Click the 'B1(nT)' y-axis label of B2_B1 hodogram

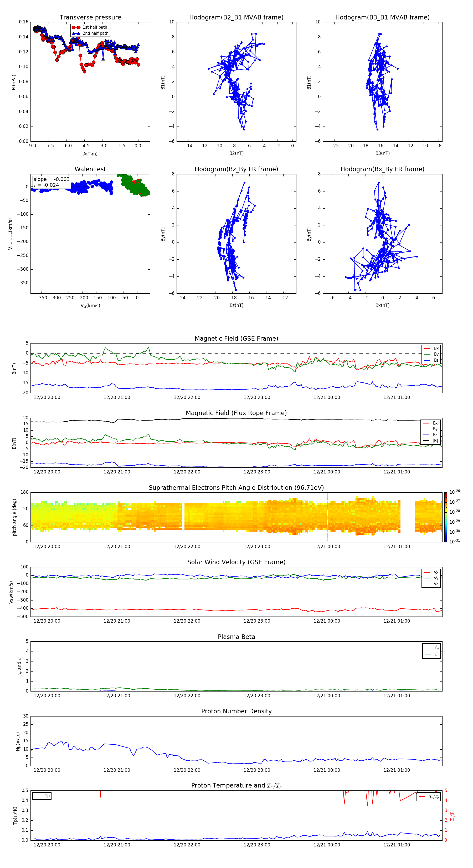coord(163,82)
